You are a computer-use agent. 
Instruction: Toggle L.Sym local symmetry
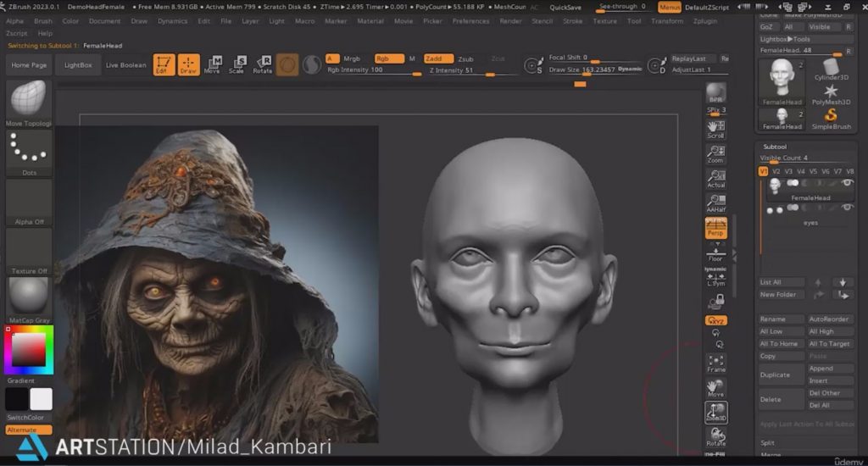click(x=715, y=277)
